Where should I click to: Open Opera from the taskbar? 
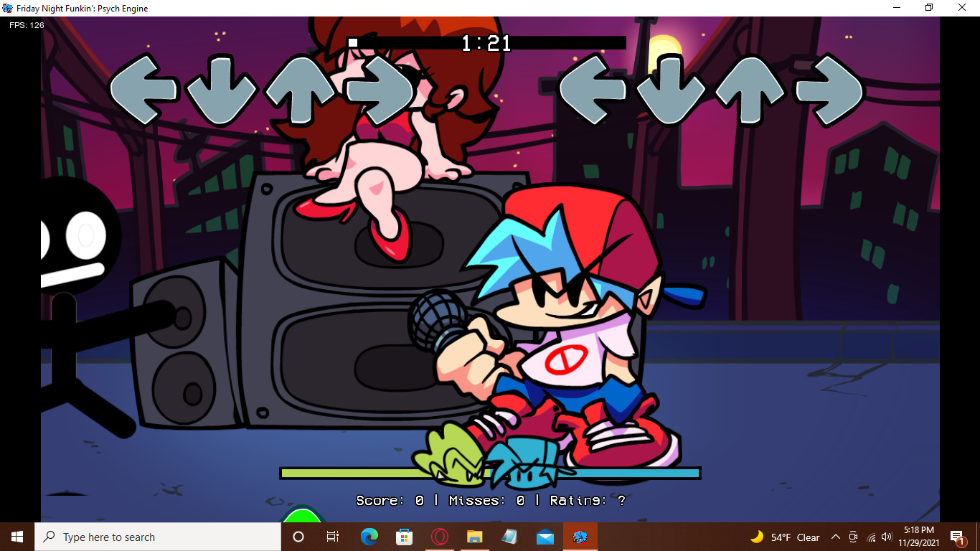click(438, 537)
